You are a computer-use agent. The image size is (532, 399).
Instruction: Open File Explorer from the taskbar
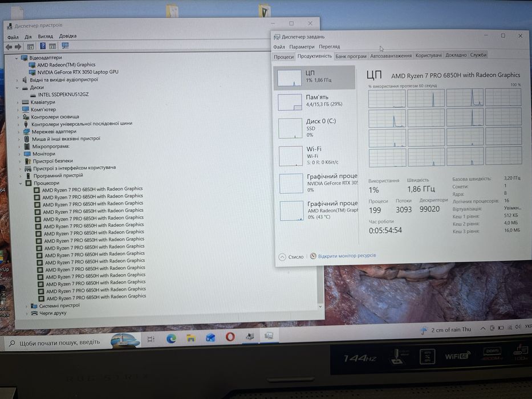pyautogui.click(x=191, y=338)
